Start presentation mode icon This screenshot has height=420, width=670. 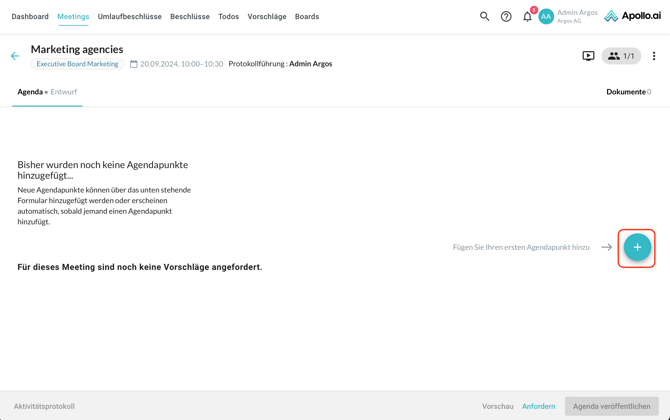tap(588, 56)
